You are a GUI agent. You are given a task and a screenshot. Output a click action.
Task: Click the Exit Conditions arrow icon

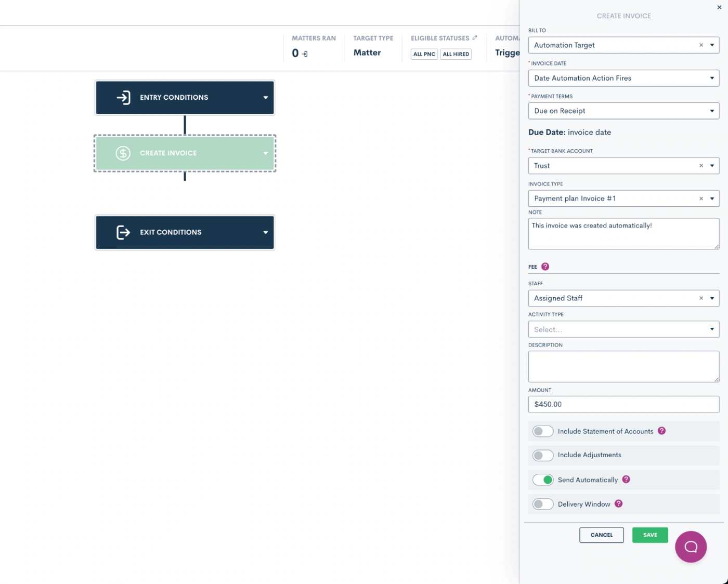coord(123,232)
